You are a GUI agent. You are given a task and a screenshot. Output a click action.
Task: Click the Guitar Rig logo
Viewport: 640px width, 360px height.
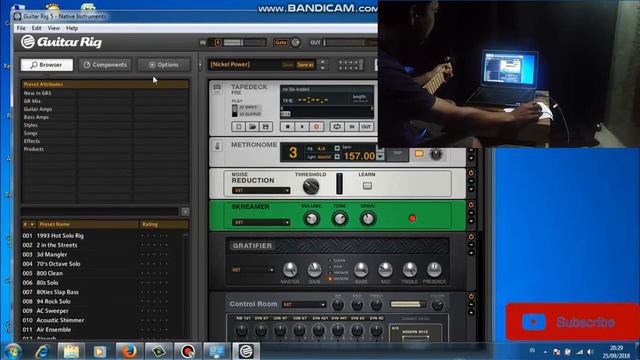pos(62,42)
